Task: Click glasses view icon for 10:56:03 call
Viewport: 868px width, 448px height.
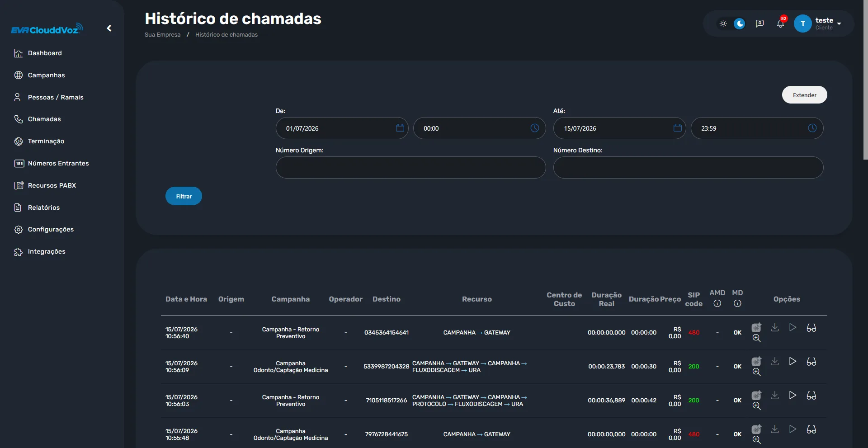Action: (811, 396)
